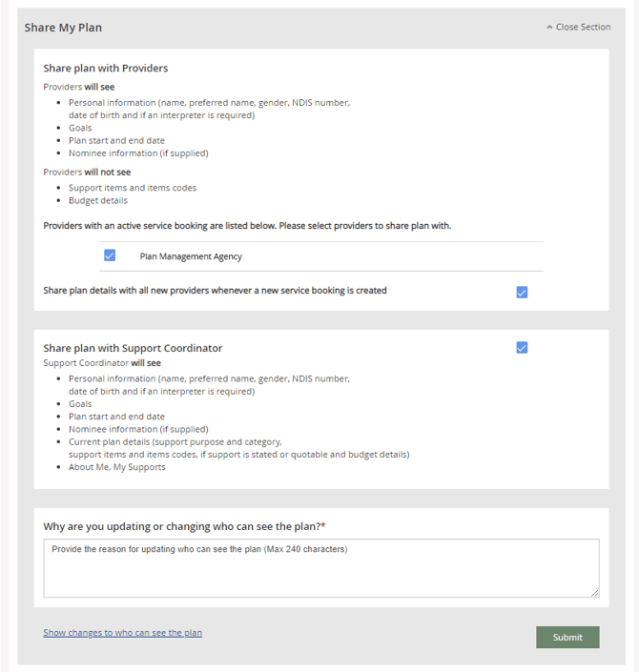
Task: Open Show changes to who can see the plan
Action: [x=123, y=633]
